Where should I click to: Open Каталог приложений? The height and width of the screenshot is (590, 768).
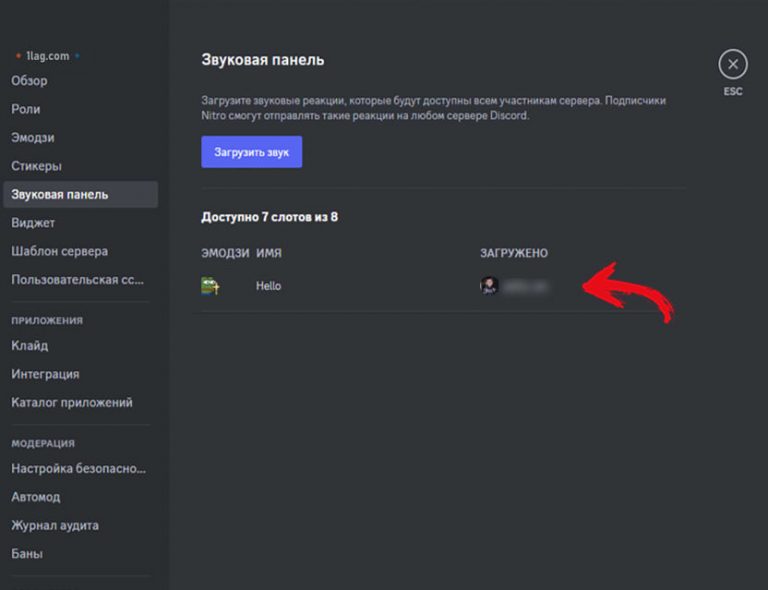tap(72, 403)
